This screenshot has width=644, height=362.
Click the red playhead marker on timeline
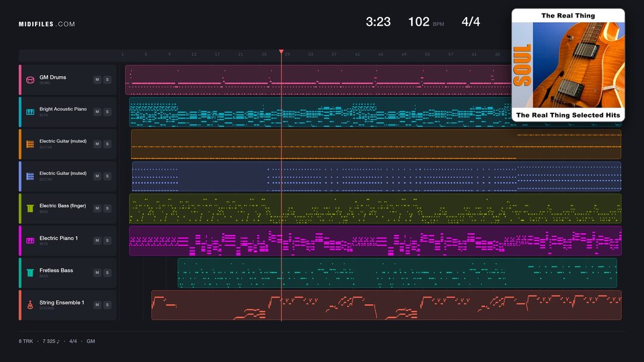point(282,52)
